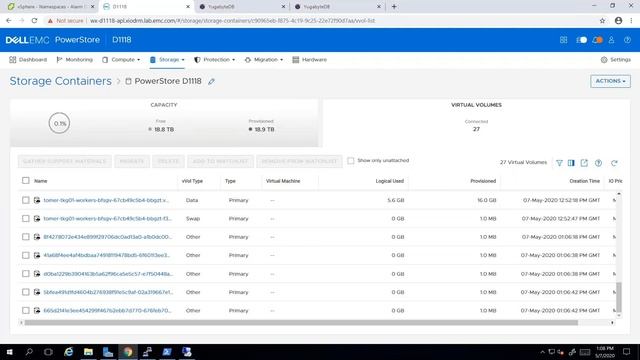Open the apps grid icon in header
This screenshot has width=640, height=360.
[563, 40]
